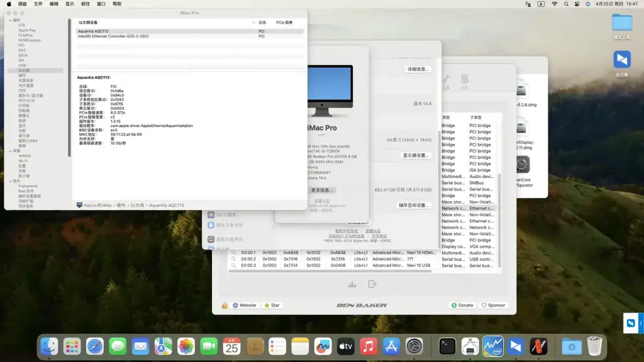
Task: Select PCI in System Information sidebar
Action: coord(21,45)
